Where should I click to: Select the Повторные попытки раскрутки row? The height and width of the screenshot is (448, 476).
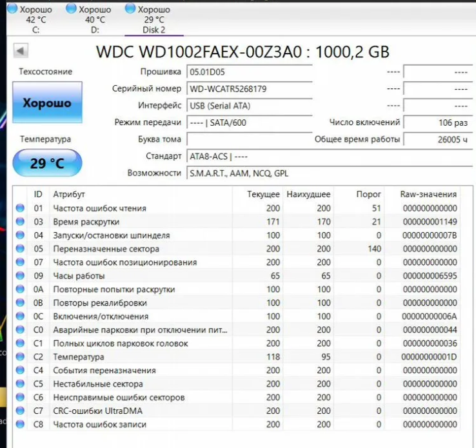(237, 289)
